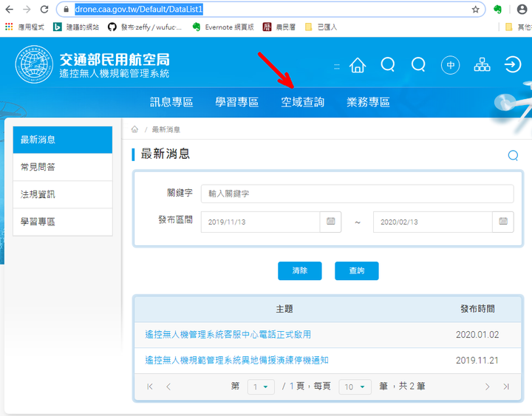Screen dimensions: 532x416
Task: Focus the 輸入關鍵字 keyword field
Action: [358, 194]
